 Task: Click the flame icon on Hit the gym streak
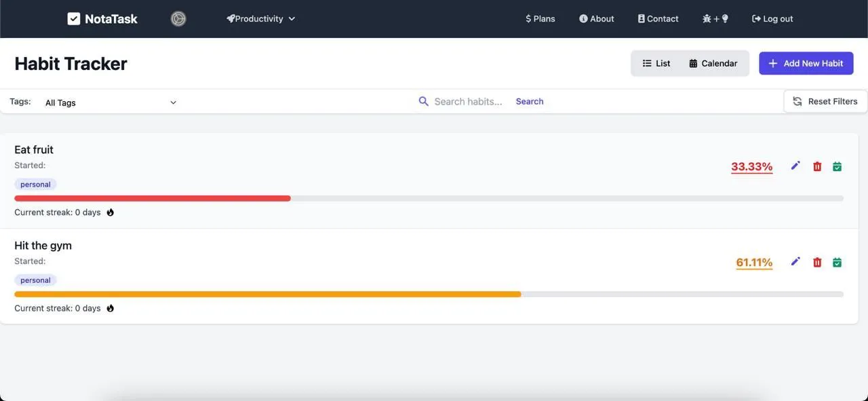(x=111, y=308)
